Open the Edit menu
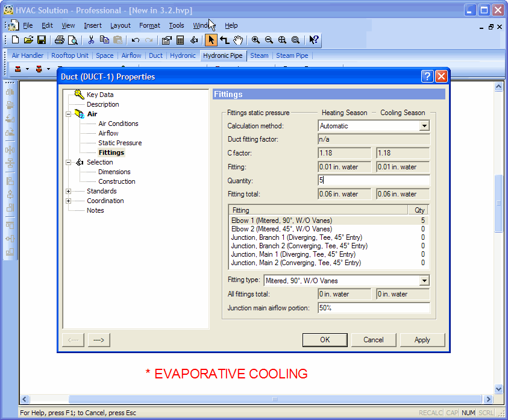The height and width of the screenshot is (420, 508). [47, 25]
